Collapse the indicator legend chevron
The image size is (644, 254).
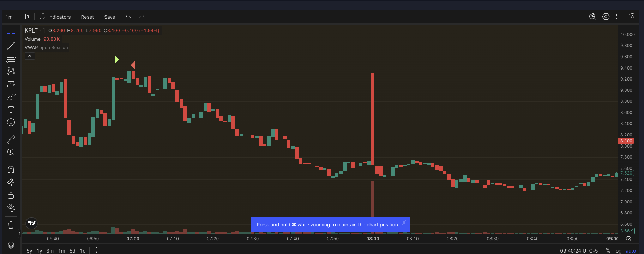(30, 56)
